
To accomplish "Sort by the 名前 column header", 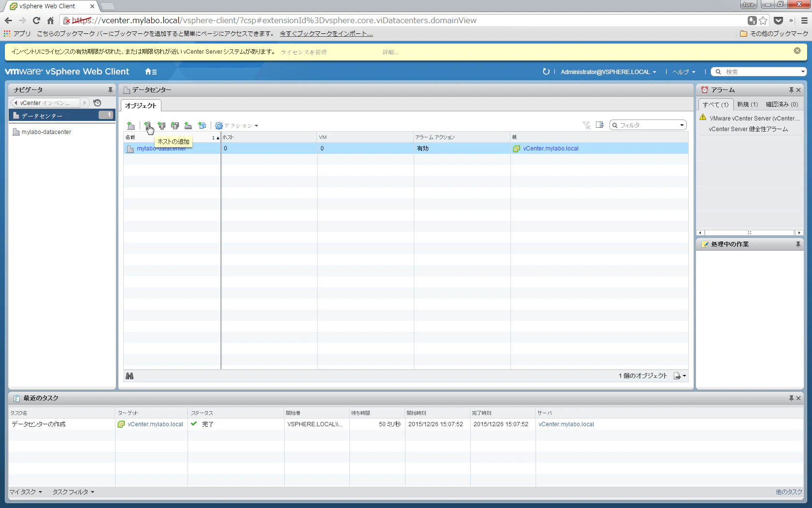I will (x=172, y=137).
